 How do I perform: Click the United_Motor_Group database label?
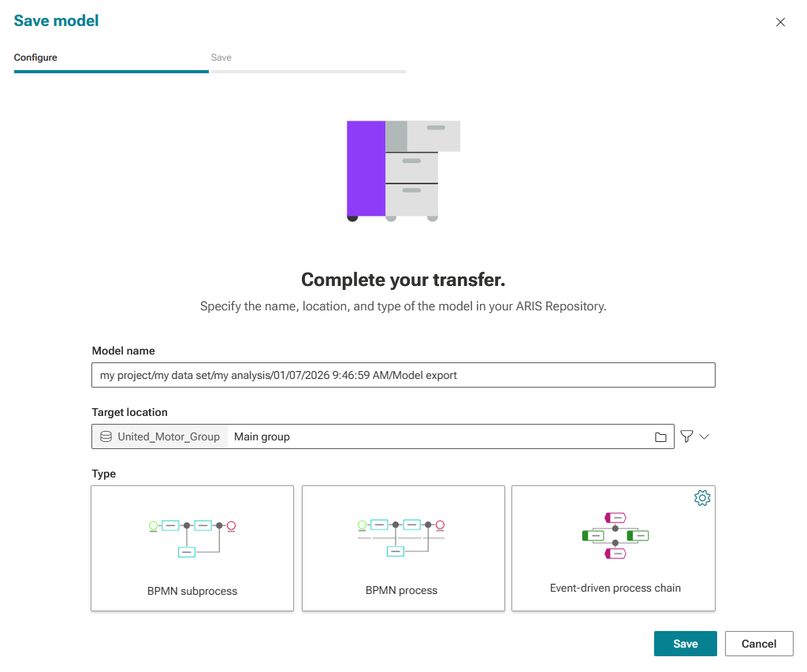[x=169, y=437]
